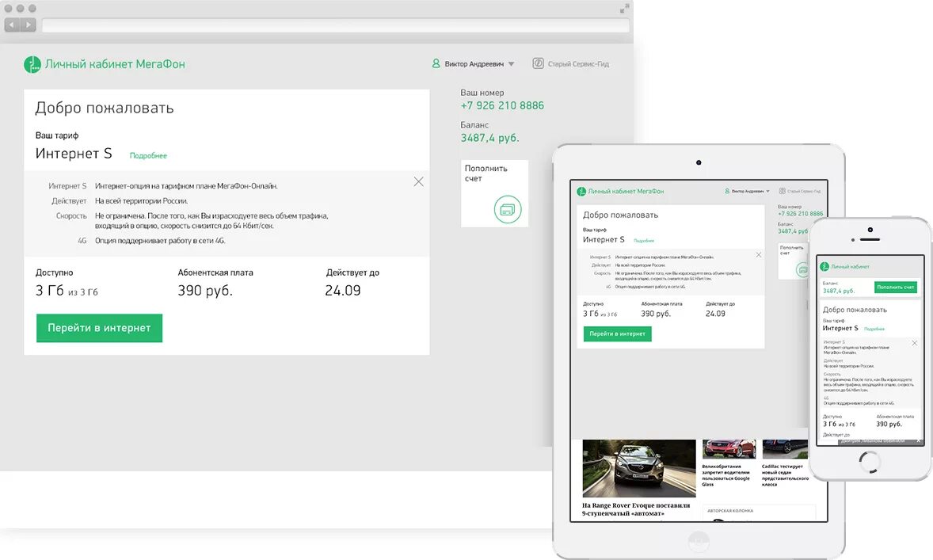The image size is (933, 560).
Task: Click the Добро пожаловать heading on tablet
Action: tap(621, 215)
